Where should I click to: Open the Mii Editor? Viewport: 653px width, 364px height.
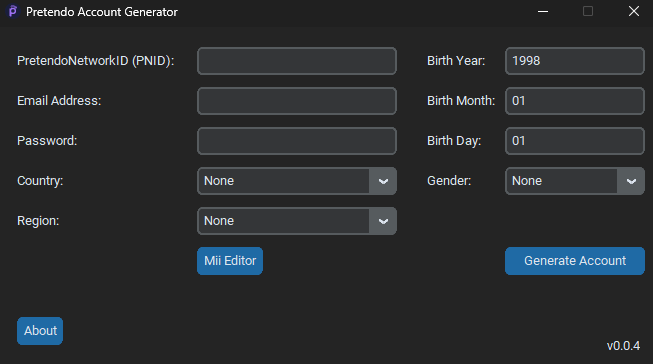click(x=230, y=261)
